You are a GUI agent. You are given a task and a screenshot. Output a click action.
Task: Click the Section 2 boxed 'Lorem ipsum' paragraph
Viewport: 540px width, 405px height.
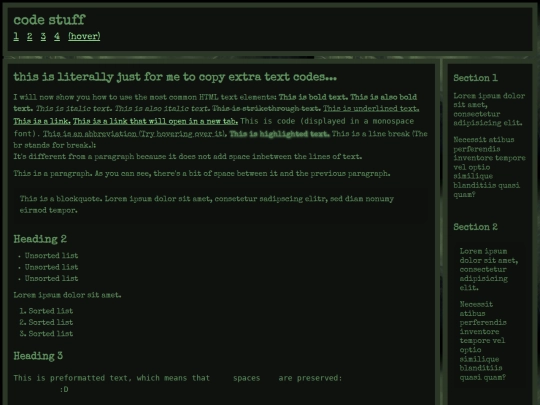(x=489, y=269)
